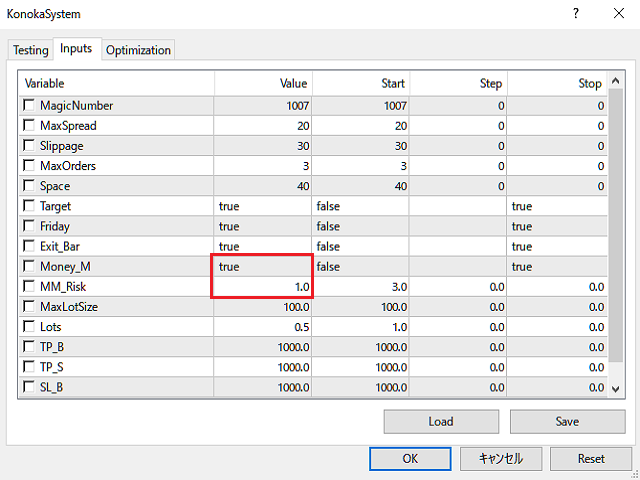Select the Lots start cell 1.0
The height and width of the screenshot is (480, 640).
coord(361,327)
